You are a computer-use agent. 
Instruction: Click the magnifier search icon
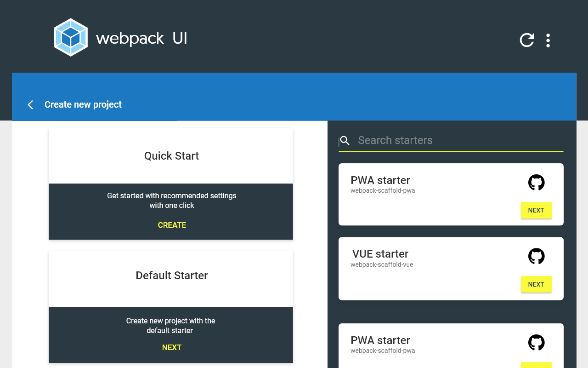click(x=345, y=141)
